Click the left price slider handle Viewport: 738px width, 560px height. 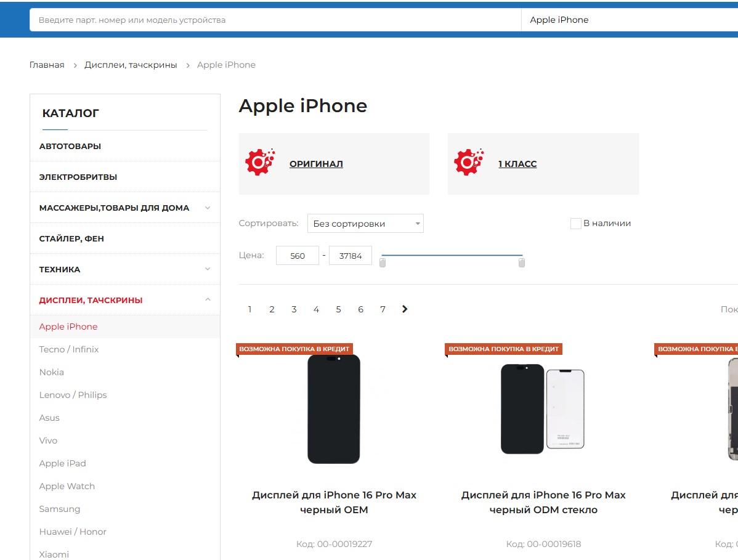383,262
